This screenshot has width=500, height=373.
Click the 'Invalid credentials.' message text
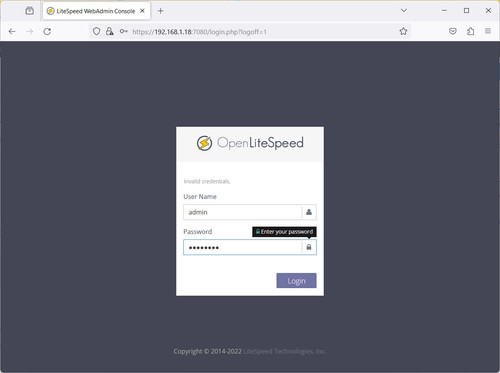207,181
